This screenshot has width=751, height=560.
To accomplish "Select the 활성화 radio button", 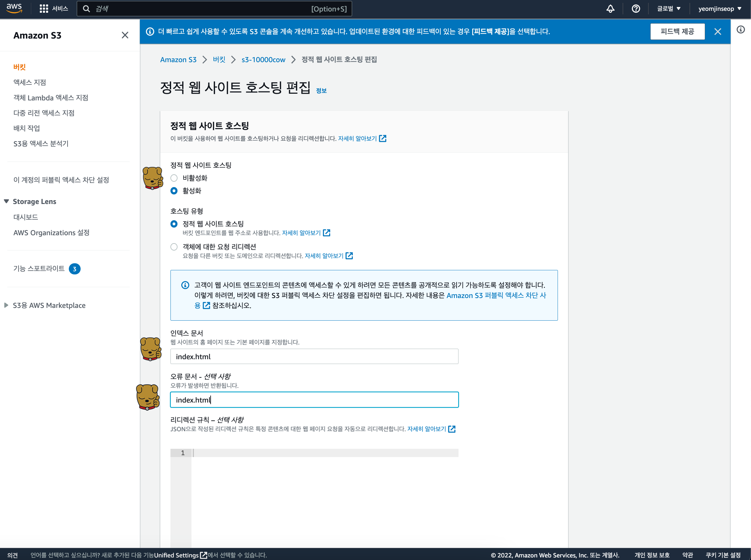I will (x=174, y=191).
